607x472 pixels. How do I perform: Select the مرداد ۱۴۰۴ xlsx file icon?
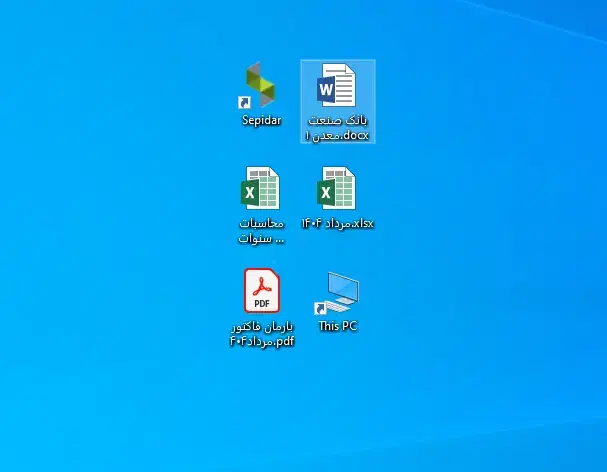click(x=336, y=188)
